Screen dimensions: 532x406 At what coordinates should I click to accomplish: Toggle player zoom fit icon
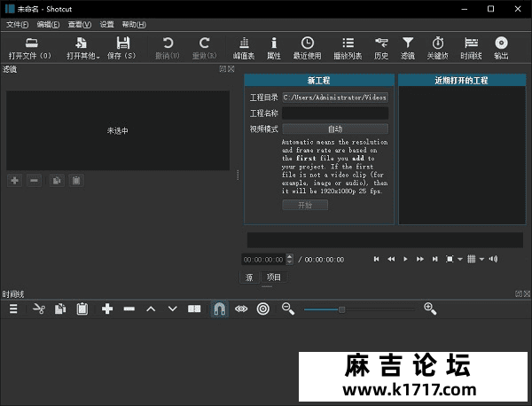tap(450, 259)
